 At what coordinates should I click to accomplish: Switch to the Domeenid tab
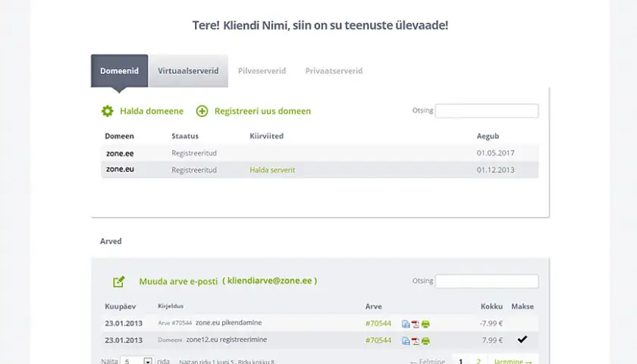(x=120, y=71)
